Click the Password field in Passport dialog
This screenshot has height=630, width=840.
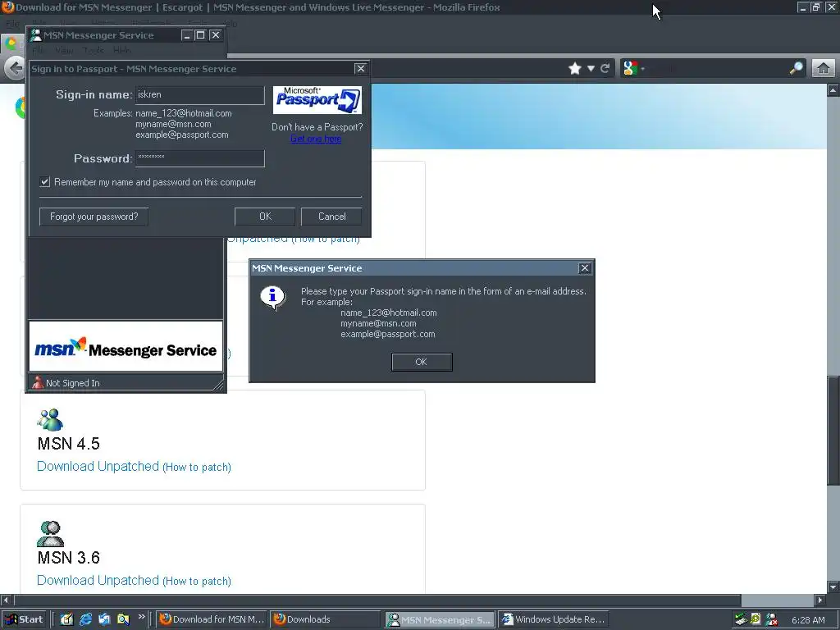(x=200, y=158)
